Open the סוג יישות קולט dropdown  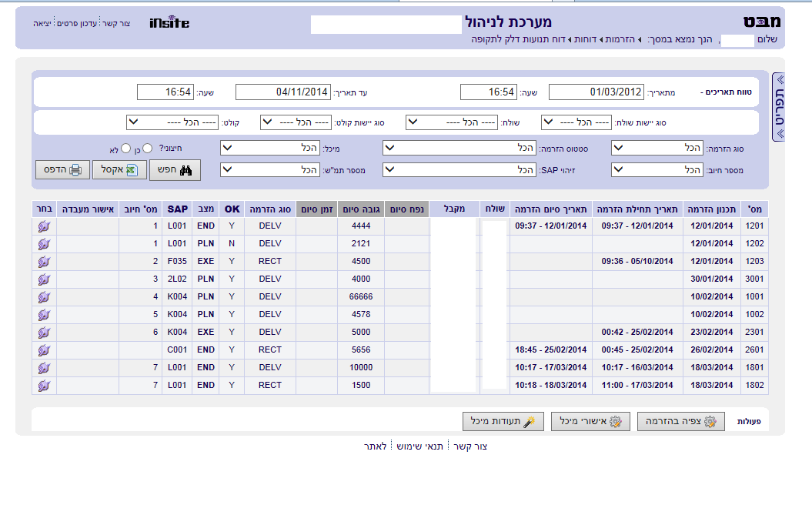click(x=296, y=122)
